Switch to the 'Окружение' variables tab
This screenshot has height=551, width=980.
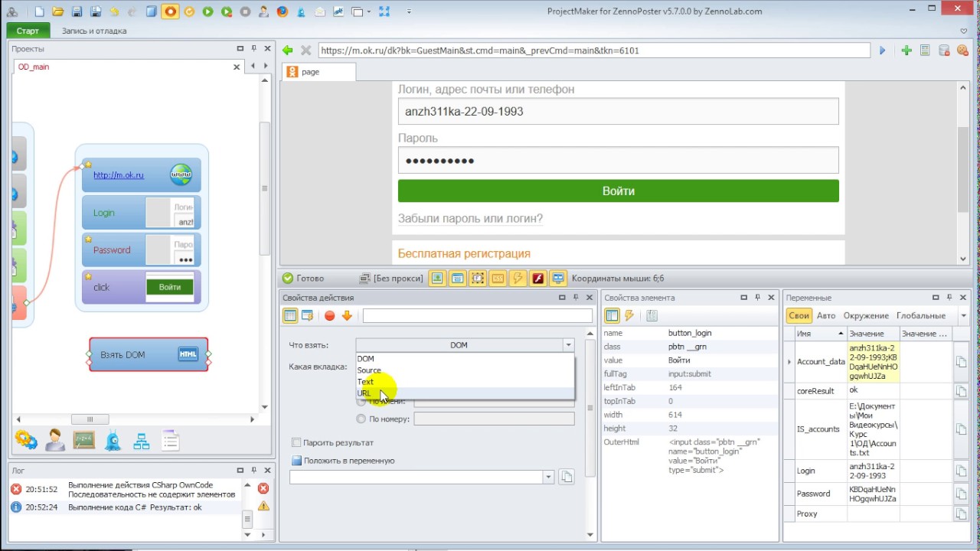(x=866, y=315)
